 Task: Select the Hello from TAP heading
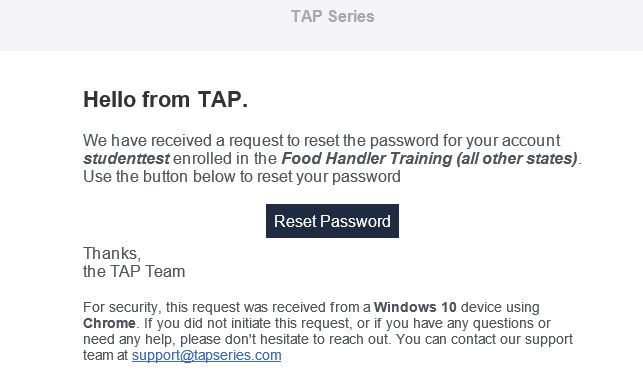click(x=166, y=100)
